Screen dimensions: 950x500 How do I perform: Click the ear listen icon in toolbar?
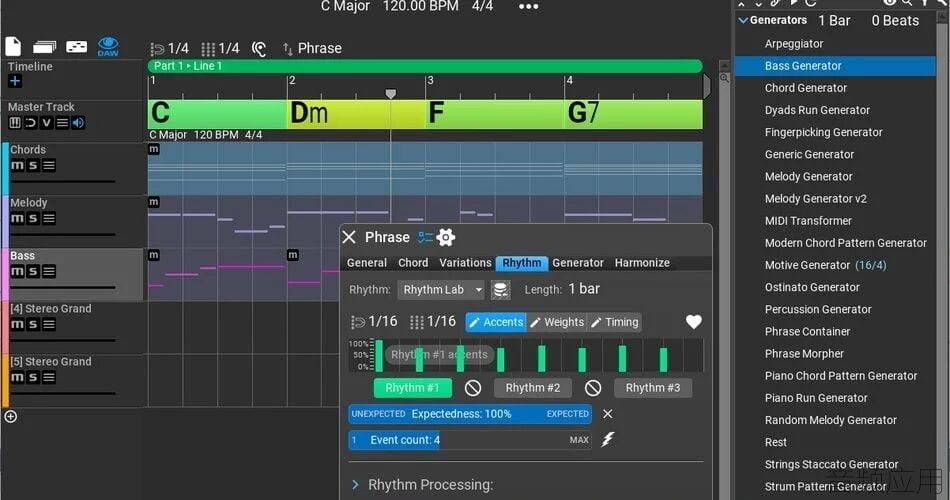259,48
